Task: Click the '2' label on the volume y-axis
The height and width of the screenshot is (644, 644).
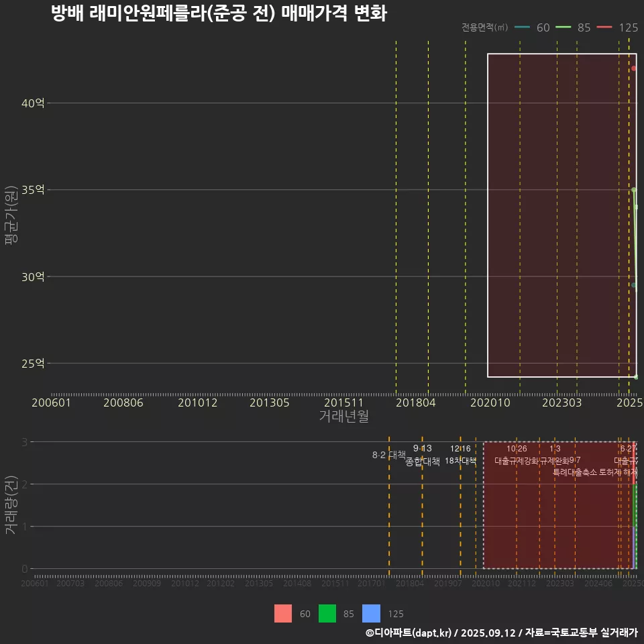Action: pyautogui.click(x=25, y=484)
